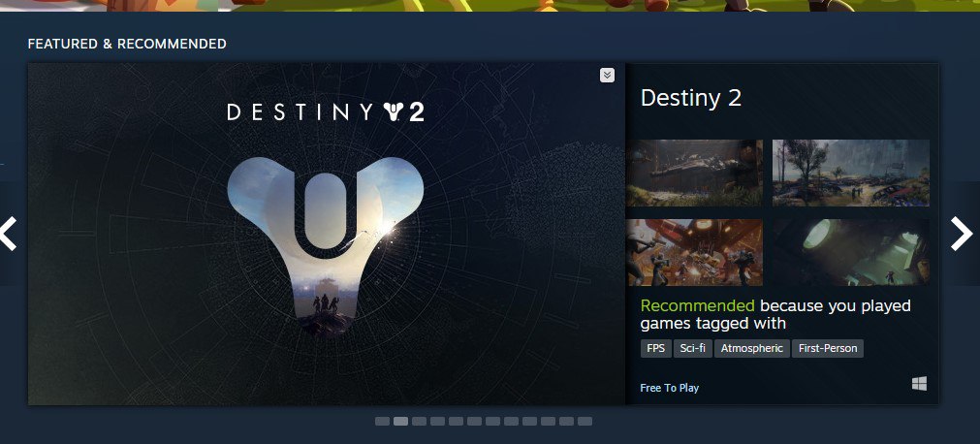This screenshot has width=980, height=444.
Task: Click the highlighted second carousel page dot
Action: [400, 422]
